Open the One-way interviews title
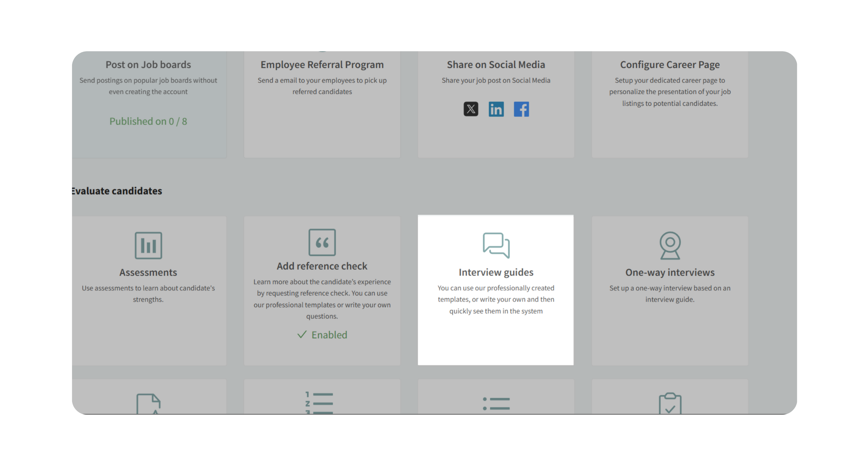 point(670,272)
